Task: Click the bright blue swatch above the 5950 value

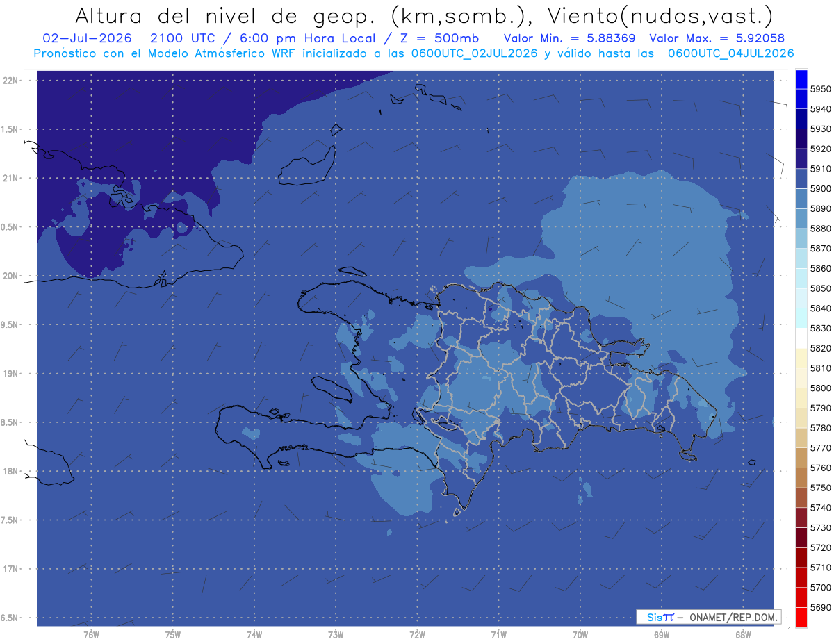Action: [x=801, y=79]
